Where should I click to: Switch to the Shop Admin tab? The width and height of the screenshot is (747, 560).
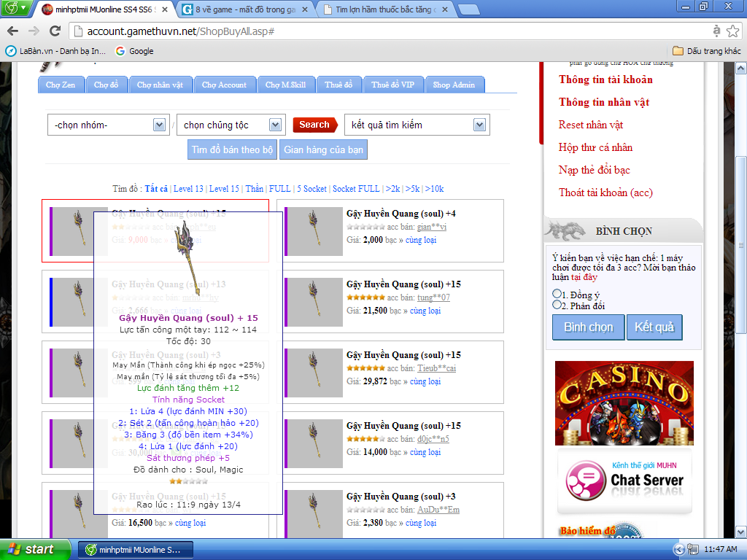click(454, 85)
